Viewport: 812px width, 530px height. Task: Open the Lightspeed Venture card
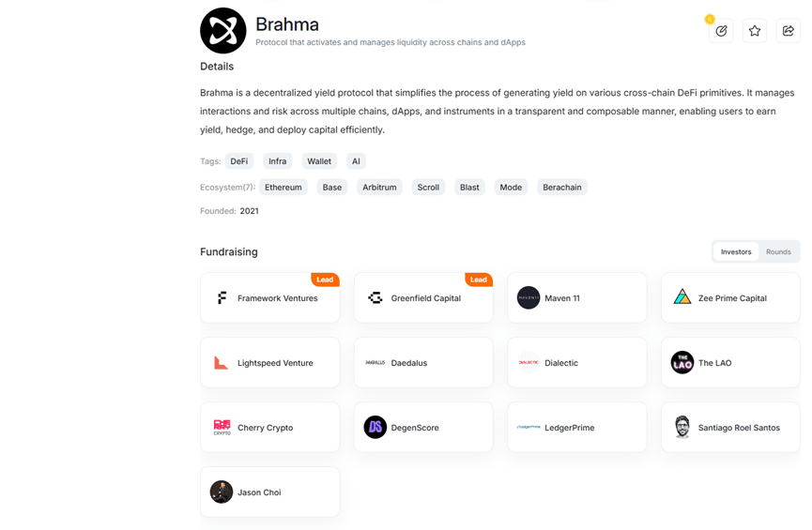[269, 363]
